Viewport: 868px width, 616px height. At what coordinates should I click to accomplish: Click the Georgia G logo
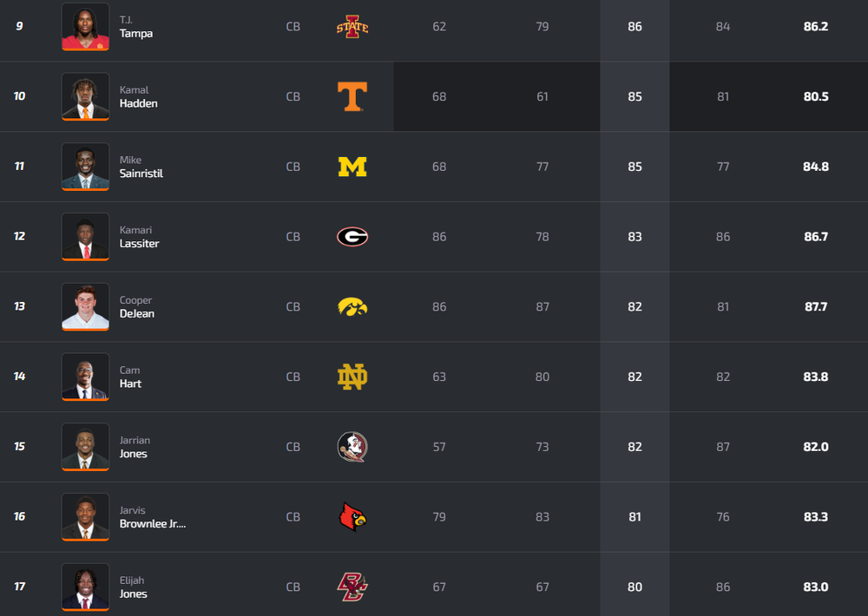(352, 237)
